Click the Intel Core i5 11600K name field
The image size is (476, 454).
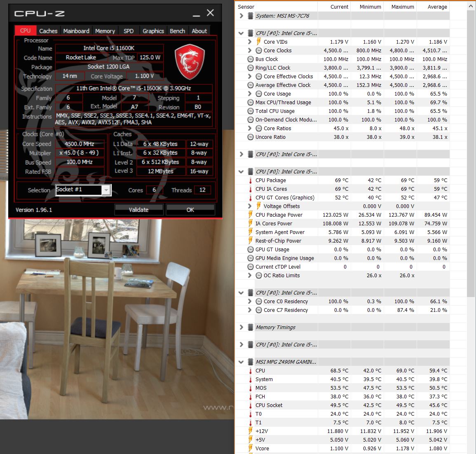109,48
